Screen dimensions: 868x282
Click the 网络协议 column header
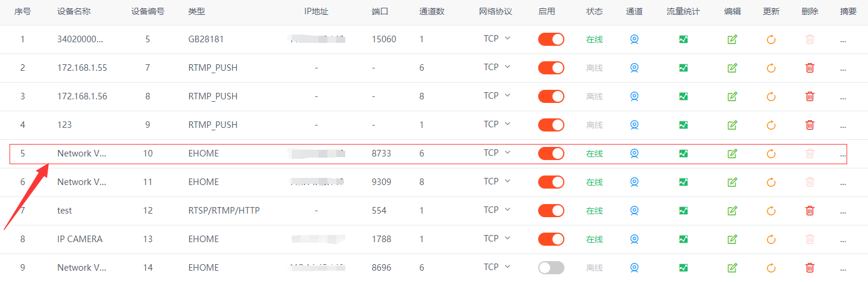(x=495, y=11)
